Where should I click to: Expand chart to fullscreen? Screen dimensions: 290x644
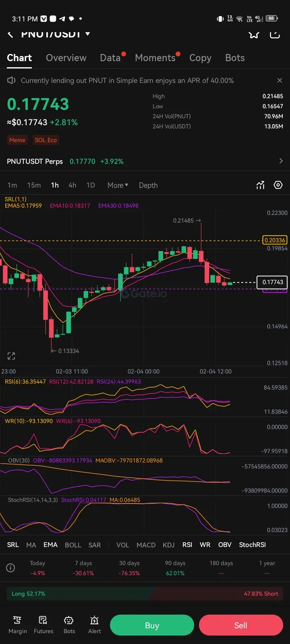pos(11,356)
